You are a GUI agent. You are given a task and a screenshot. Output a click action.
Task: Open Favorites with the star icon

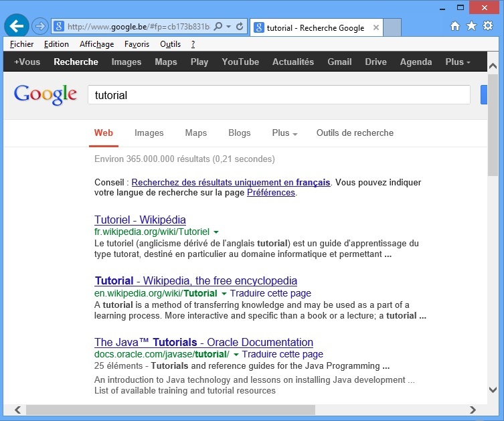coord(471,25)
